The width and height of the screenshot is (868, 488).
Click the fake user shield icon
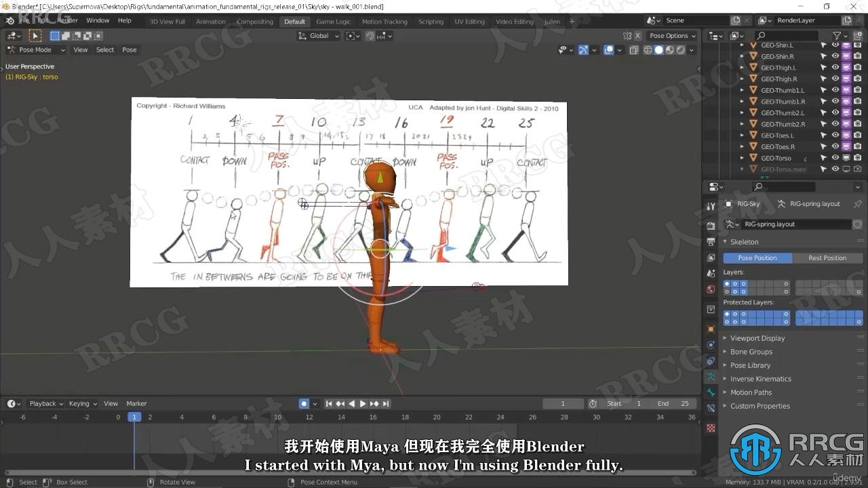click(x=857, y=224)
